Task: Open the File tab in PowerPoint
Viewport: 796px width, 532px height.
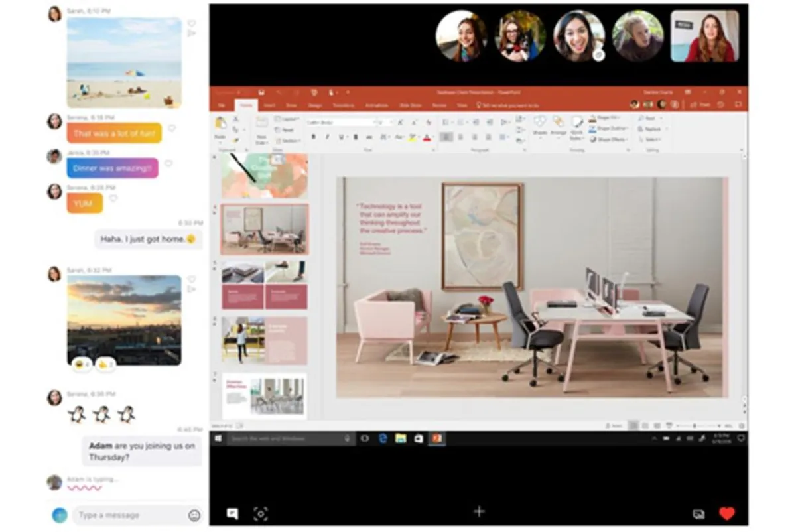Action: [221, 105]
